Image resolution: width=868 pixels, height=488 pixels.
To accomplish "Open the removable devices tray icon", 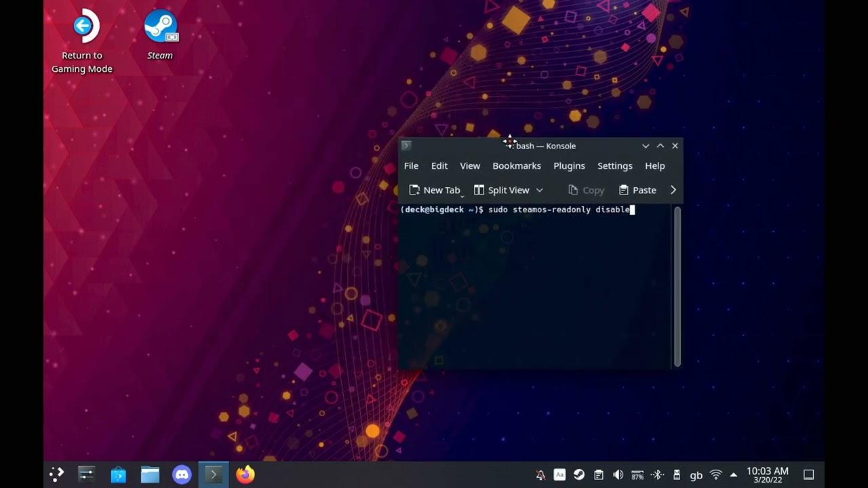I will [676, 475].
